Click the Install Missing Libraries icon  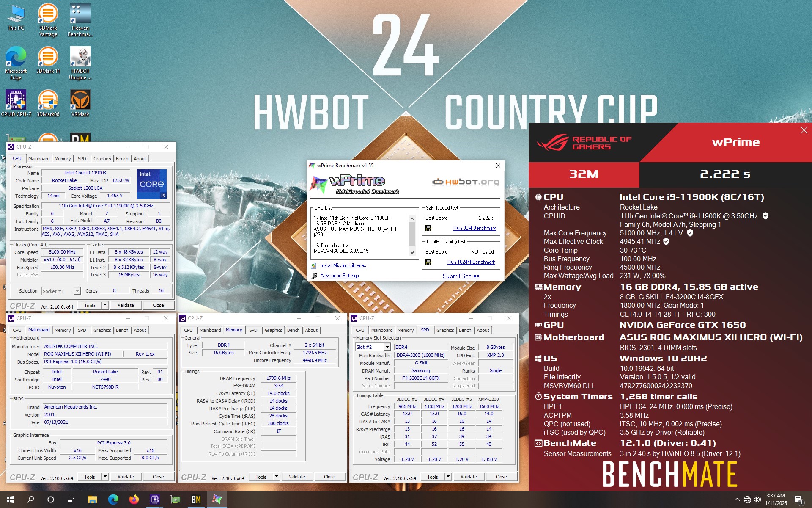tap(314, 266)
